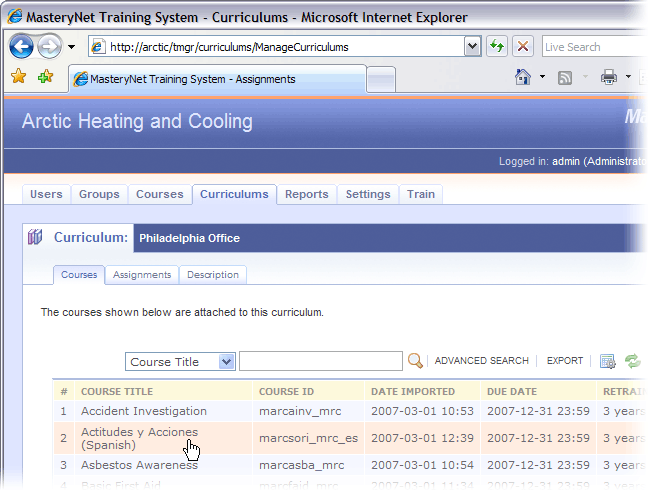651x493 pixels.
Task: Sort by the DATE IMPORTED column header
Action: (413, 392)
